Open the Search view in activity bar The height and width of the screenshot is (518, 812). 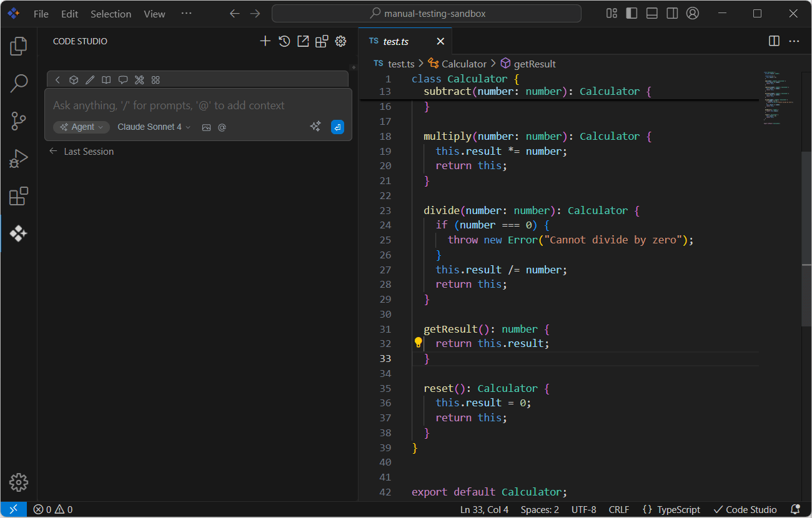[x=19, y=83]
